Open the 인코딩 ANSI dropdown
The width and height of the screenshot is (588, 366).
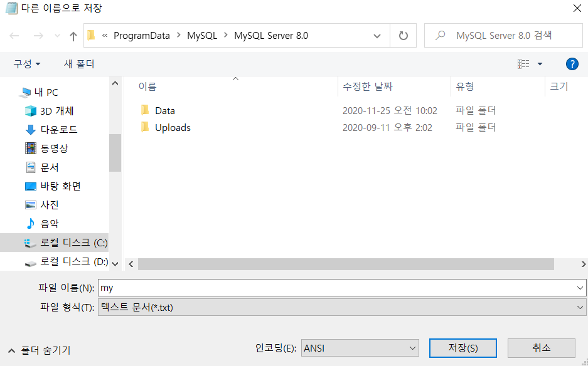click(x=360, y=348)
